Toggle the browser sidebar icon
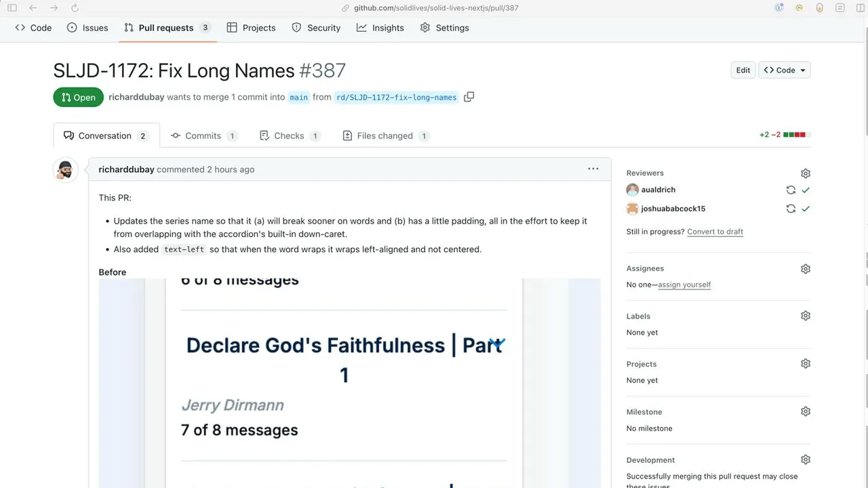Screen dimensions: 868x488 coord(12,8)
